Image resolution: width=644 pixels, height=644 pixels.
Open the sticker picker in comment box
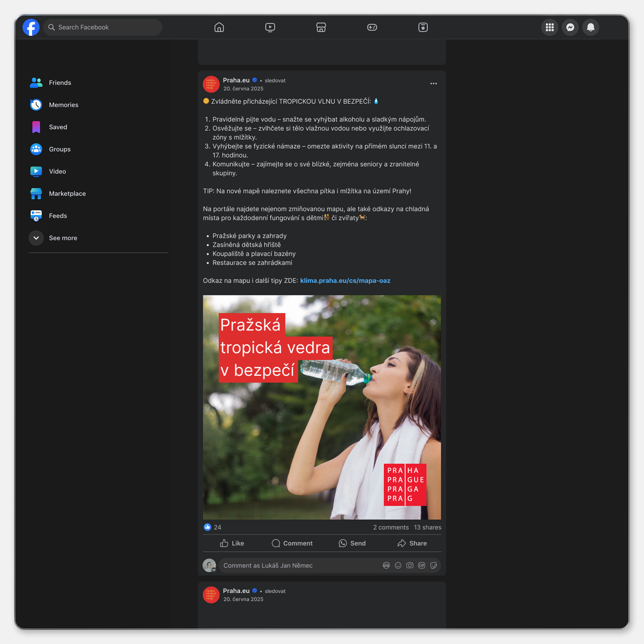(433, 565)
